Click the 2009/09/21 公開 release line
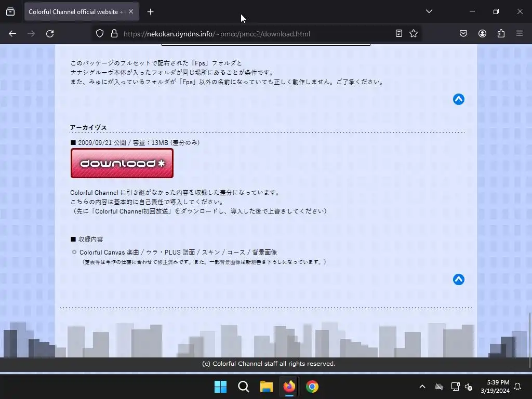This screenshot has width=532, height=399. [135, 142]
